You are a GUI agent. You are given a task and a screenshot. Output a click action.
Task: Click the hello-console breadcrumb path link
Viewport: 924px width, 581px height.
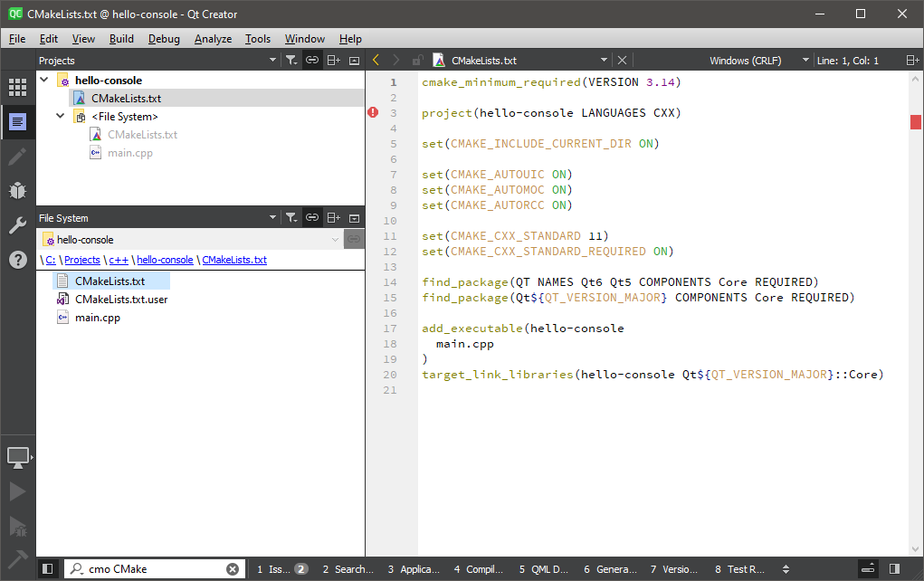[x=165, y=260]
